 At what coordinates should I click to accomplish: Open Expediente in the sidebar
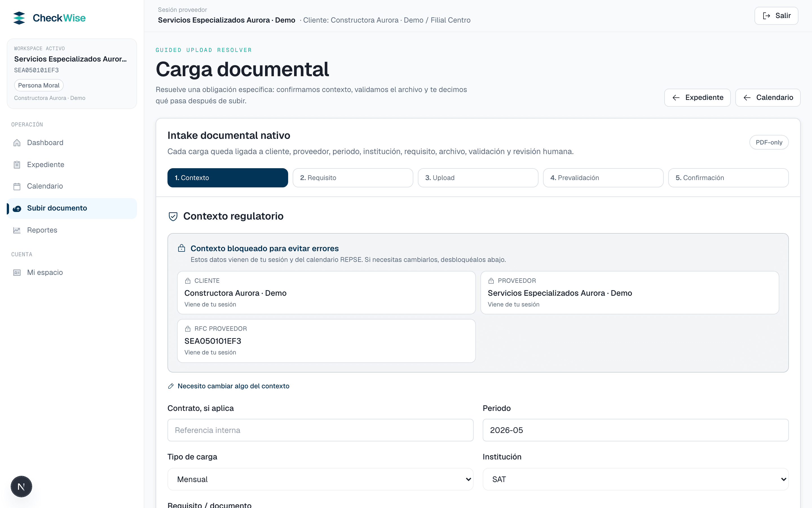point(72,165)
